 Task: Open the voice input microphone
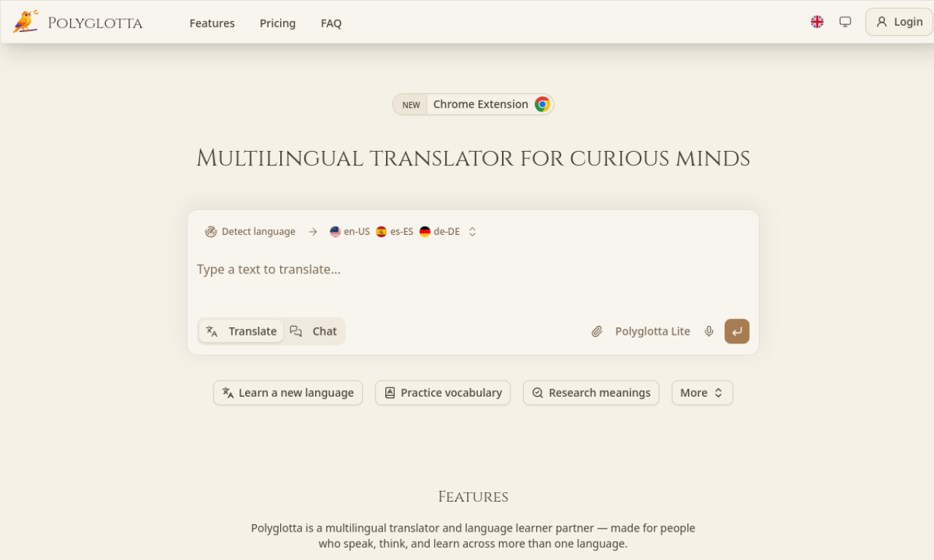[709, 331]
